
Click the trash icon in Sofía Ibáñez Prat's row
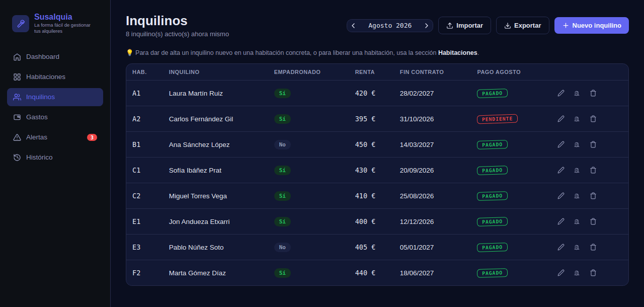(x=593, y=170)
